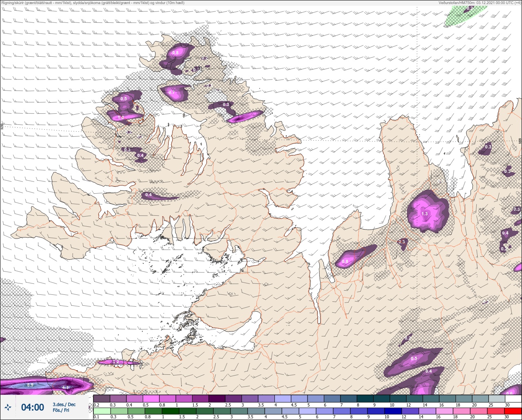Click the "3.des./ Dec" date label
This screenshot has height=420, width=522.
(x=64, y=405)
